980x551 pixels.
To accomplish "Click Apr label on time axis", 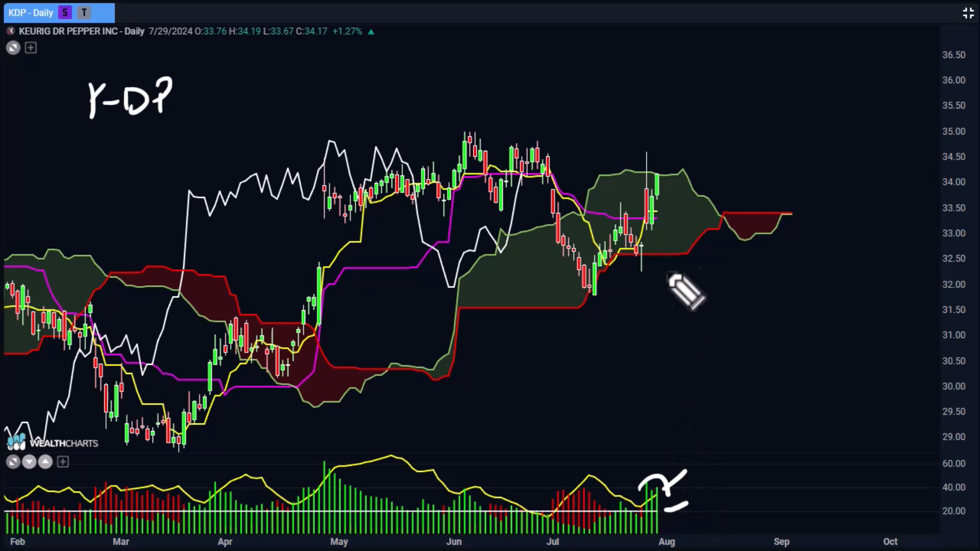I will tap(225, 542).
